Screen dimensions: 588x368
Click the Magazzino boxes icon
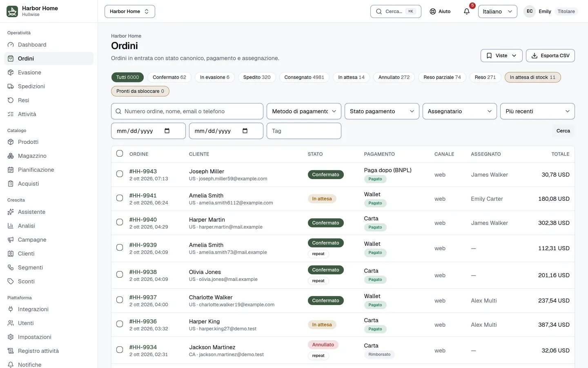[11, 156]
